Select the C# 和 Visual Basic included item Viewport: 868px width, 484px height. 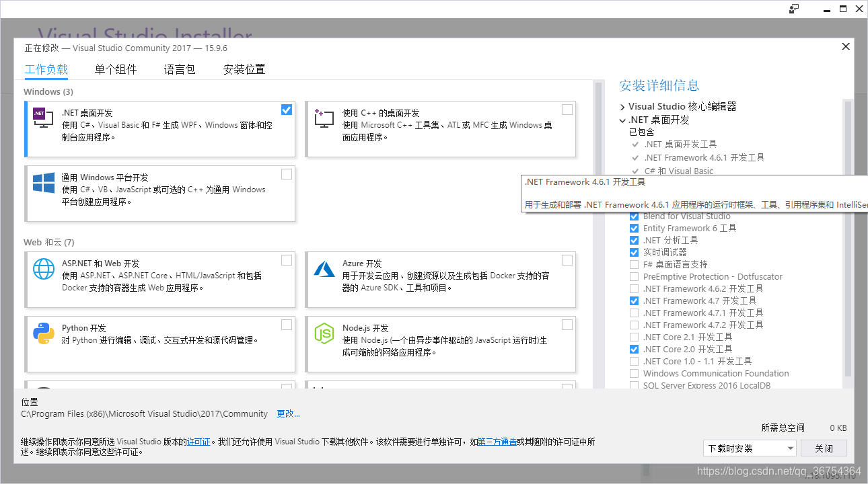679,171
